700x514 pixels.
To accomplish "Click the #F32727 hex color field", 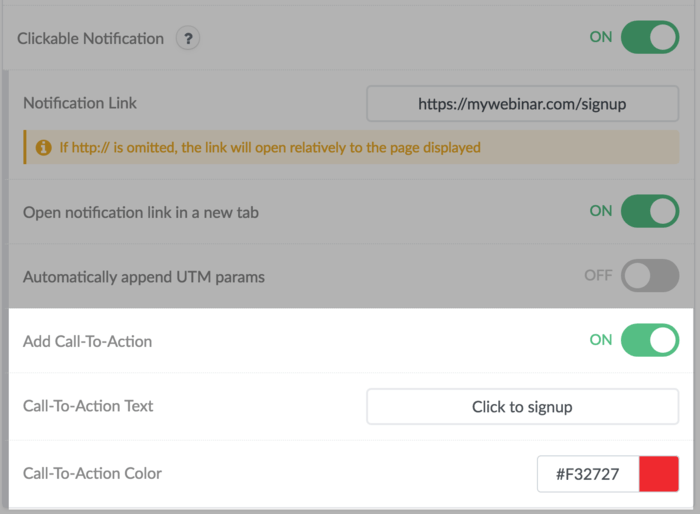I will pos(588,474).
